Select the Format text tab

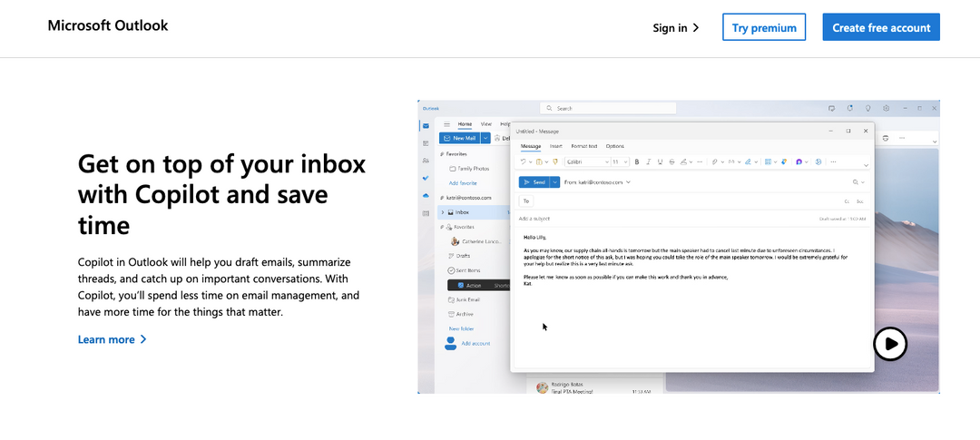coord(583,146)
